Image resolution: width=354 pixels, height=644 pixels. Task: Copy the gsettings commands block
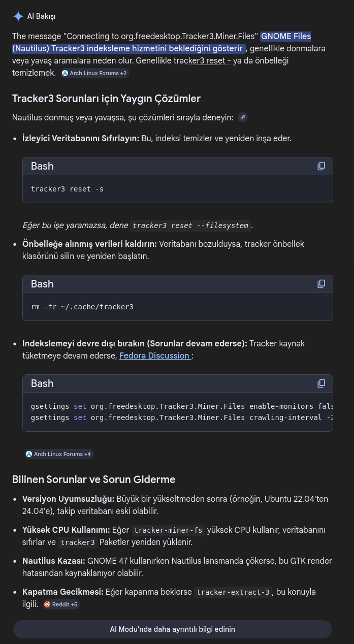321,383
